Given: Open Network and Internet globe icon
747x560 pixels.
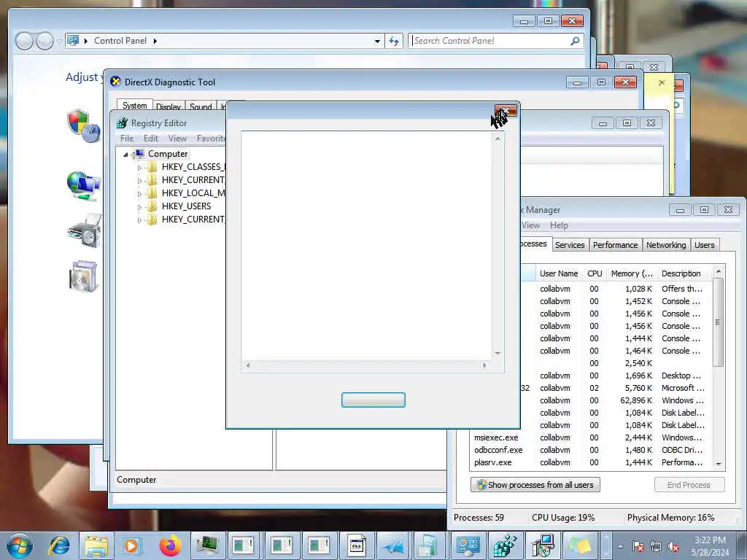Looking at the screenshot, I should 83,186.
